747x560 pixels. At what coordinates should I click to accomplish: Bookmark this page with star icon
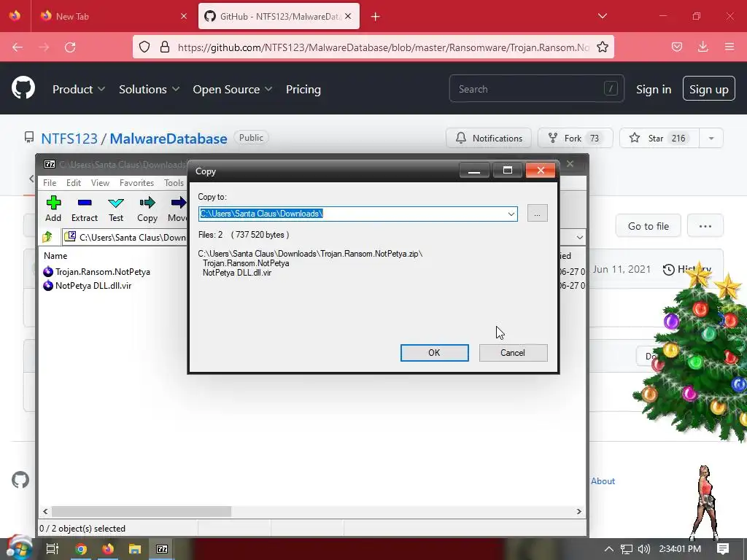pos(602,47)
